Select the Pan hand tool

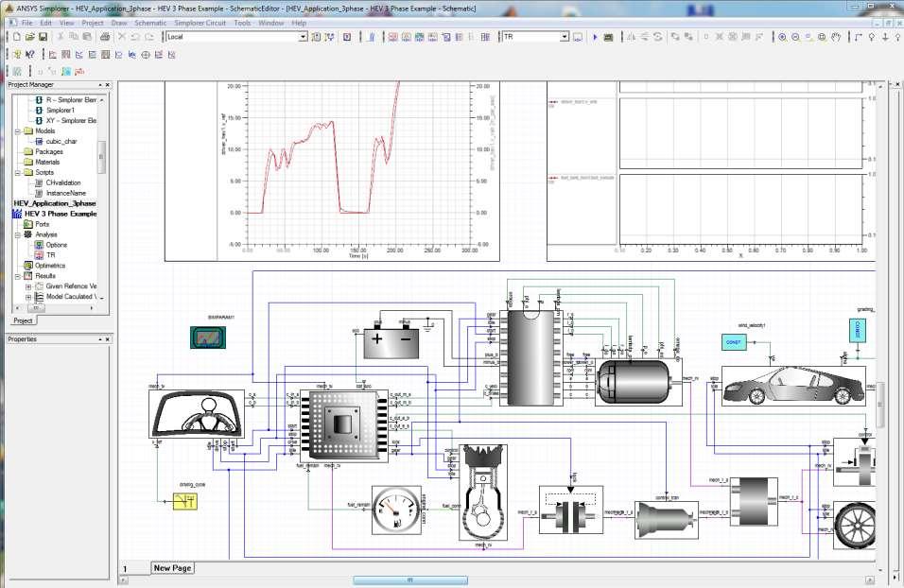click(836, 37)
